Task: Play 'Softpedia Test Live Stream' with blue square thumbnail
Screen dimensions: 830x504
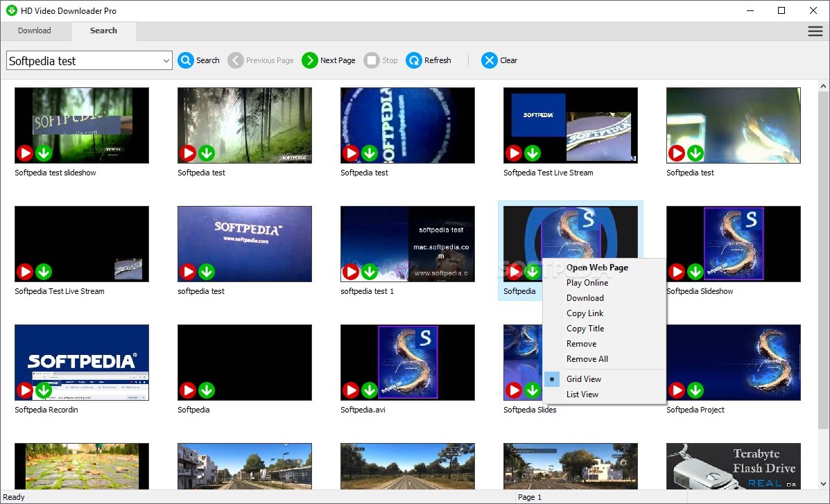Action: pyautogui.click(x=513, y=153)
